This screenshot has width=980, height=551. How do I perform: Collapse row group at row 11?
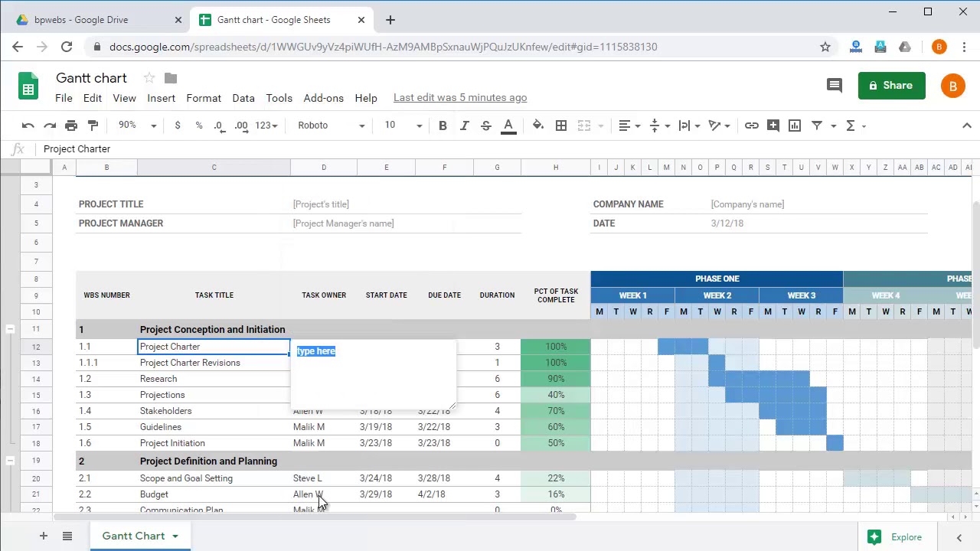tap(10, 330)
